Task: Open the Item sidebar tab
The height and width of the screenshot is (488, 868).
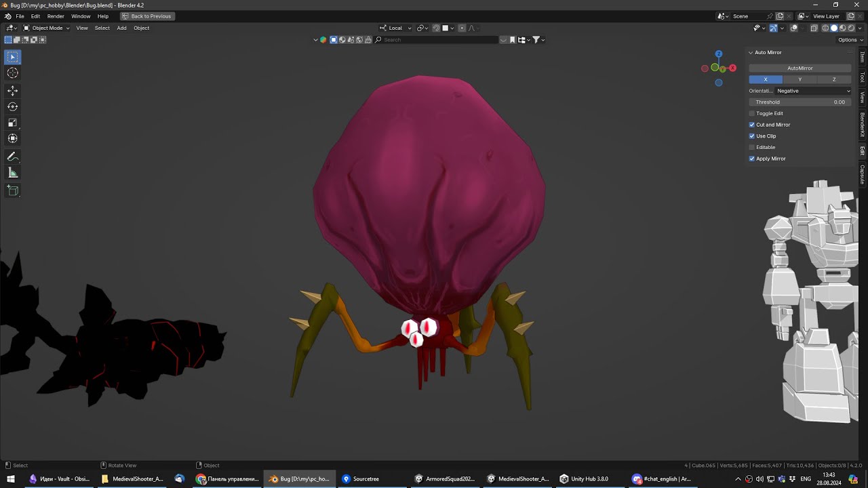Action: pyautogui.click(x=863, y=57)
